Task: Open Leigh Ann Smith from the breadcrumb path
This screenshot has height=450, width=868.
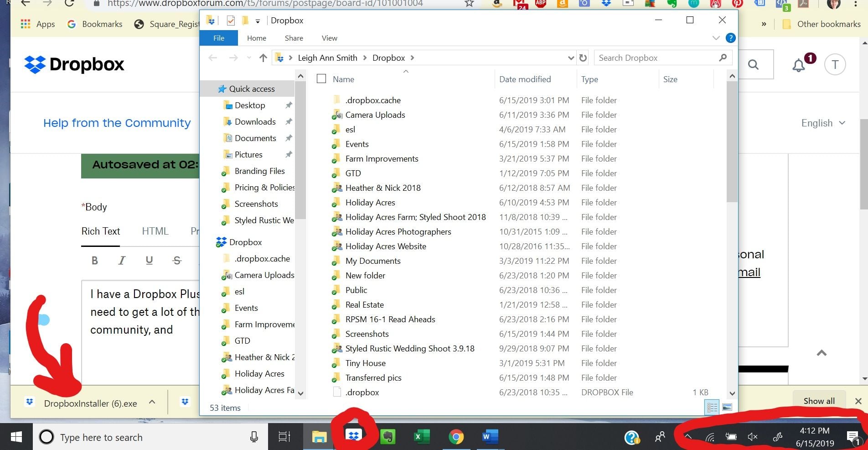Action: click(x=327, y=58)
